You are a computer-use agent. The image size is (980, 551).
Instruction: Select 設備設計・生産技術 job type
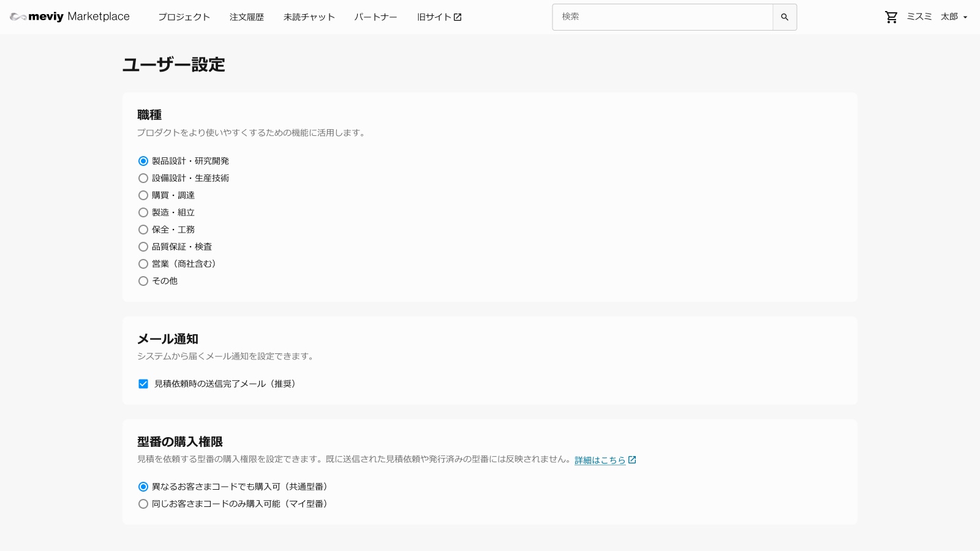coord(143,178)
